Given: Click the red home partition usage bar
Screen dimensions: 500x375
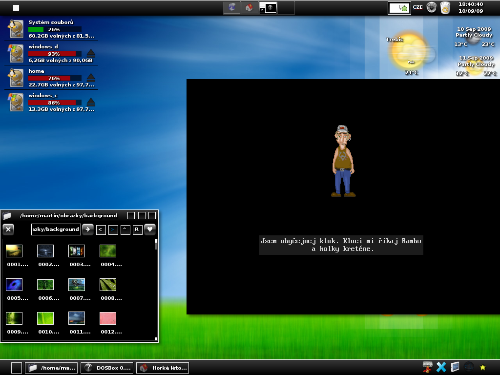Looking at the screenshot, I should (x=55, y=78).
